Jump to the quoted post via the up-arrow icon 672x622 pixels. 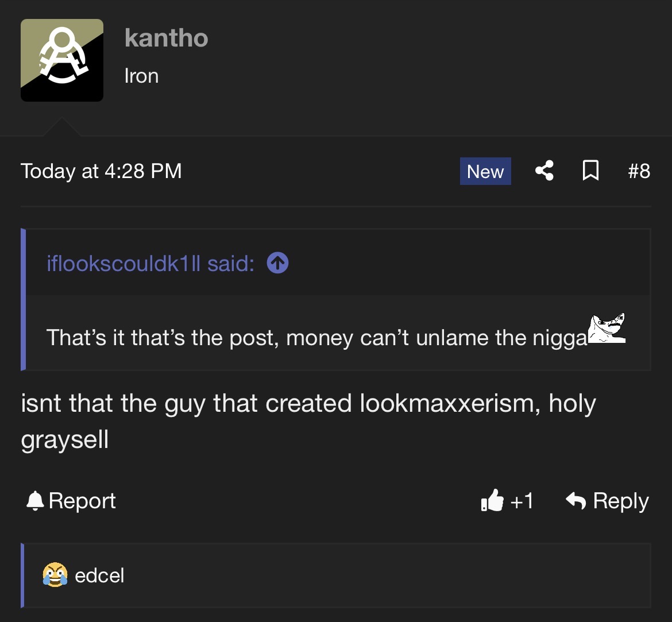pos(278,264)
